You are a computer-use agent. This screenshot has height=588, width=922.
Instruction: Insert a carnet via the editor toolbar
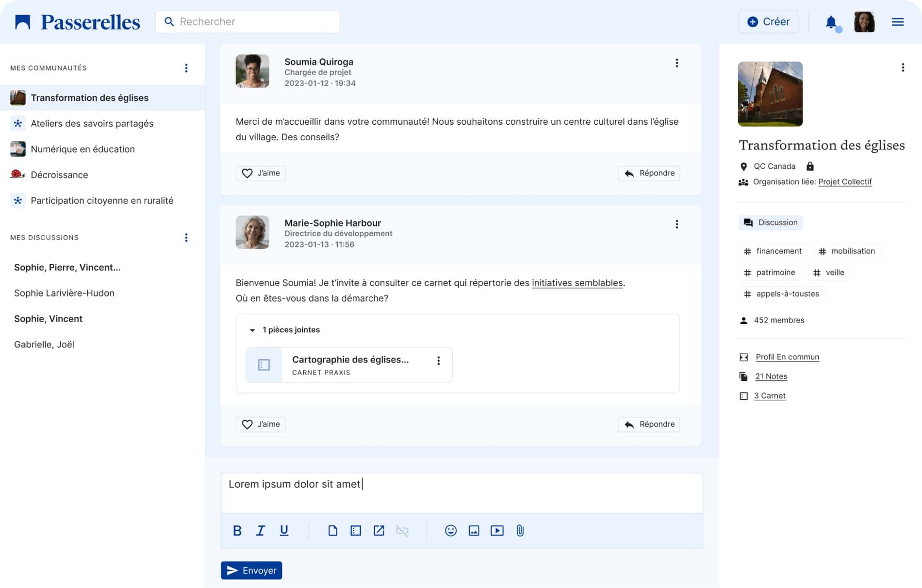point(356,530)
